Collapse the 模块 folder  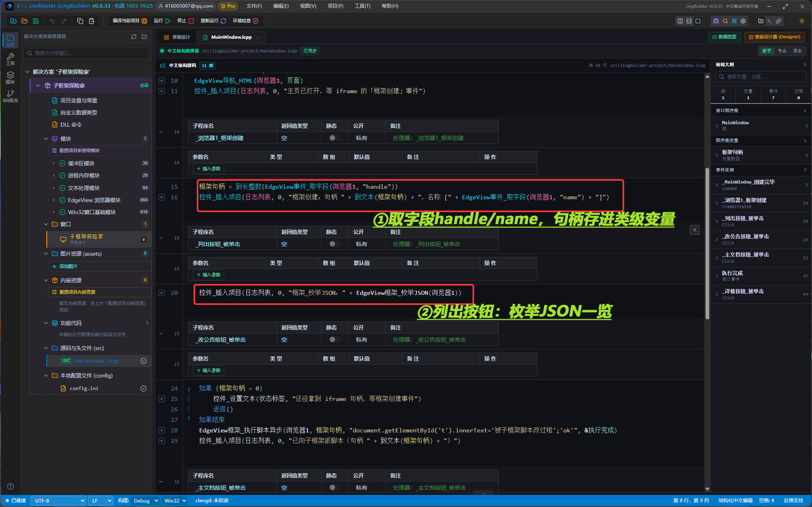(46, 139)
